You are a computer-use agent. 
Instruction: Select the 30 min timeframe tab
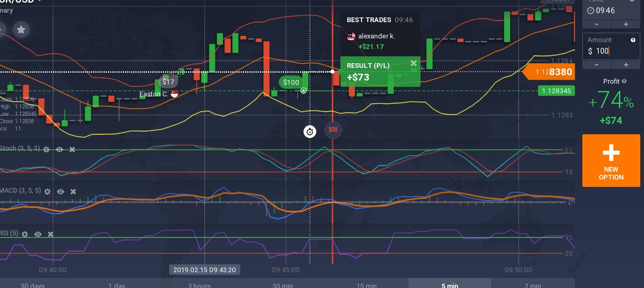pos(282,285)
